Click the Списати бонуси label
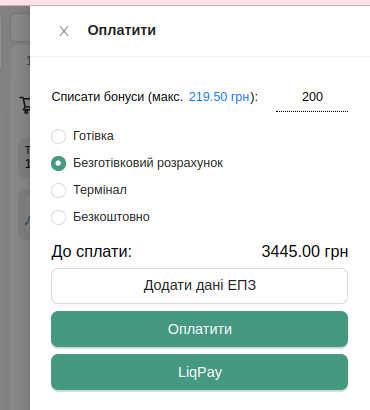 [155, 97]
